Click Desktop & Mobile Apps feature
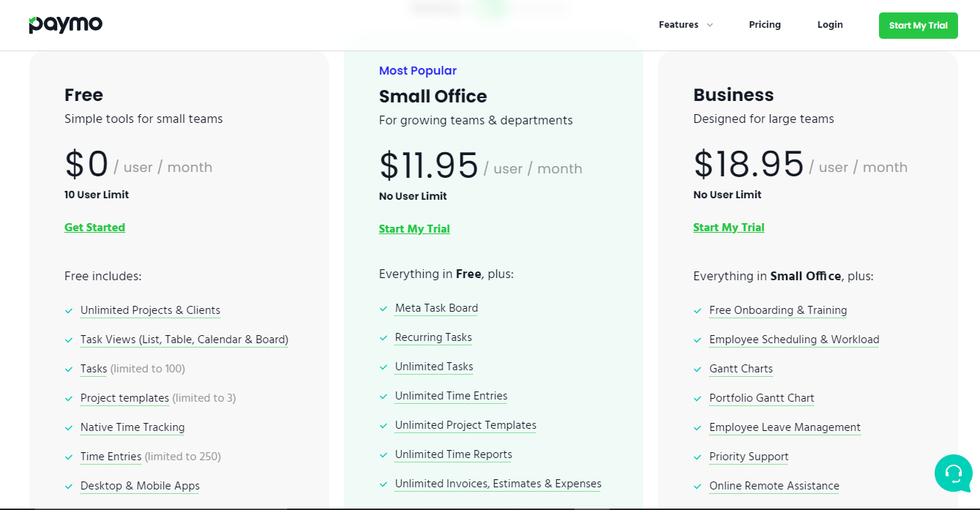This screenshot has width=980, height=510. (140, 486)
